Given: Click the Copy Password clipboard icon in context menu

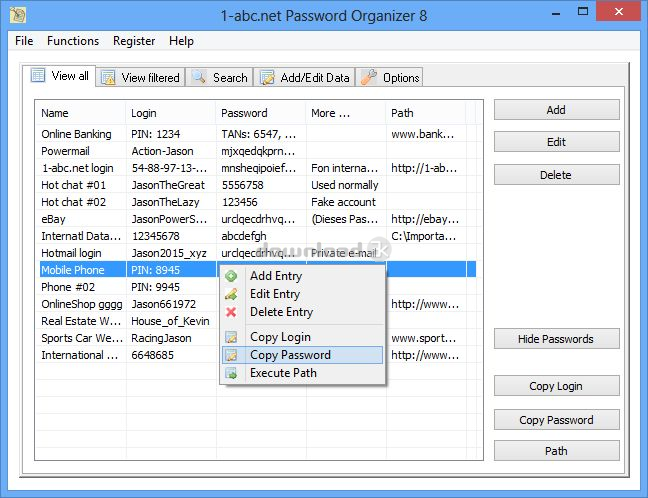Looking at the screenshot, I should [231, 355].
